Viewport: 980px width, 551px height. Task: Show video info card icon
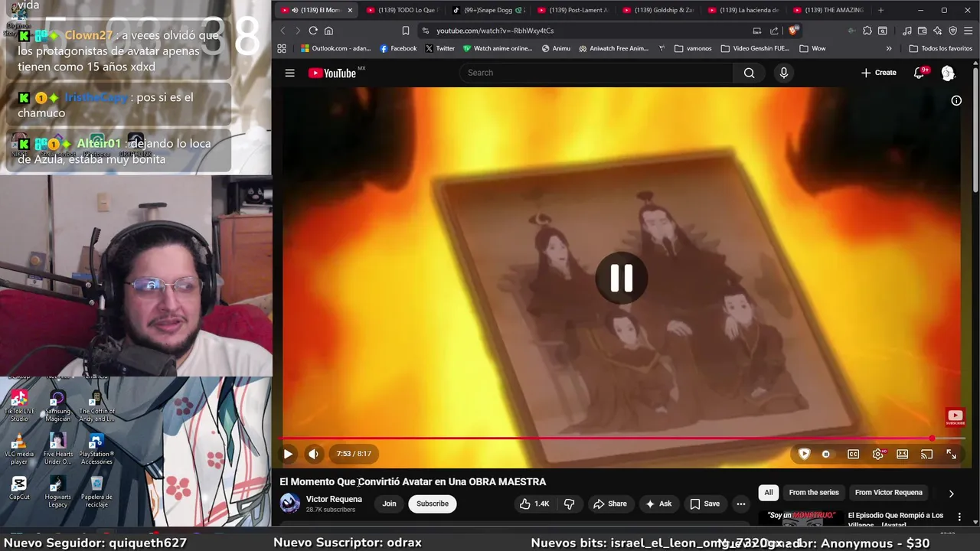pos(956,100)
